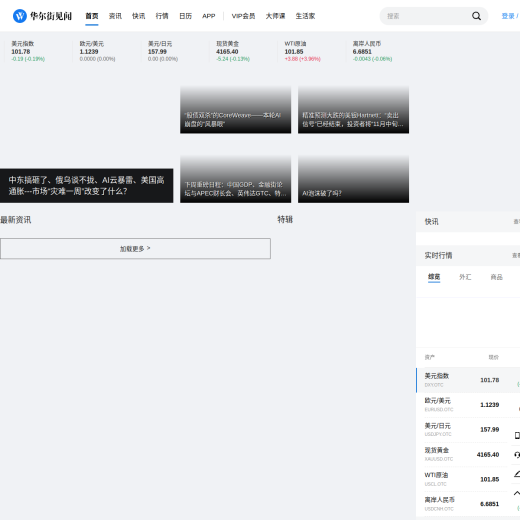Image resolution: width=520 pixels, height=520 pixels.
Task: Open the CoreWeave AI崩盘 article card
Action: [x=235, y=110]
